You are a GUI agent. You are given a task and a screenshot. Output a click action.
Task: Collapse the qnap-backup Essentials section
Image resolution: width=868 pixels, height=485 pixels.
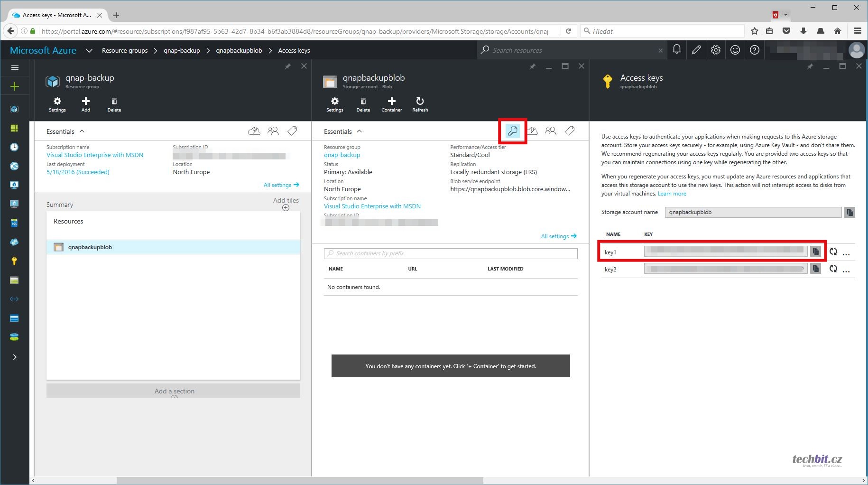[x=82, y=131]
